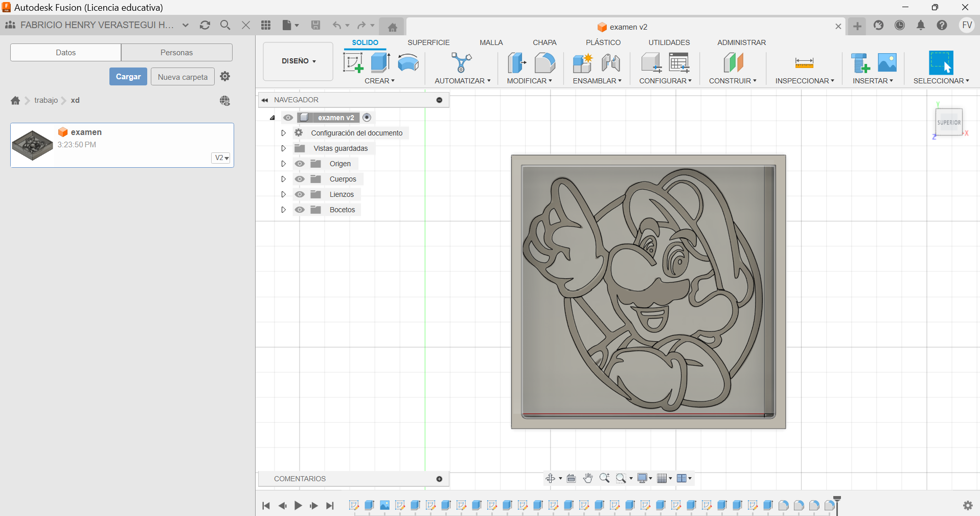Click the Look At tool
The width and height of the screenshot is (980, 516).
coord(572,478)
